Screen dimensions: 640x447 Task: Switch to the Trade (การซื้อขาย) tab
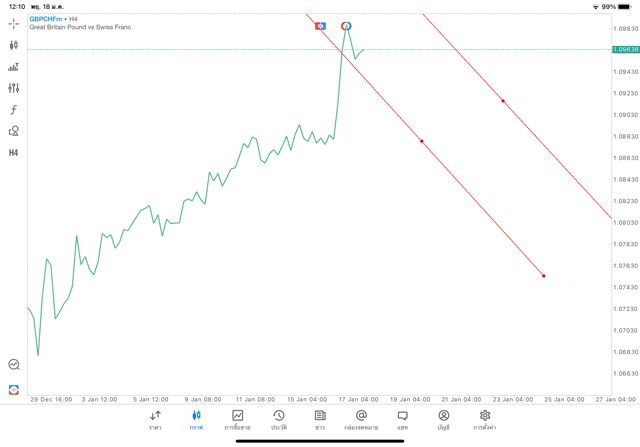[x=237, y=419]
